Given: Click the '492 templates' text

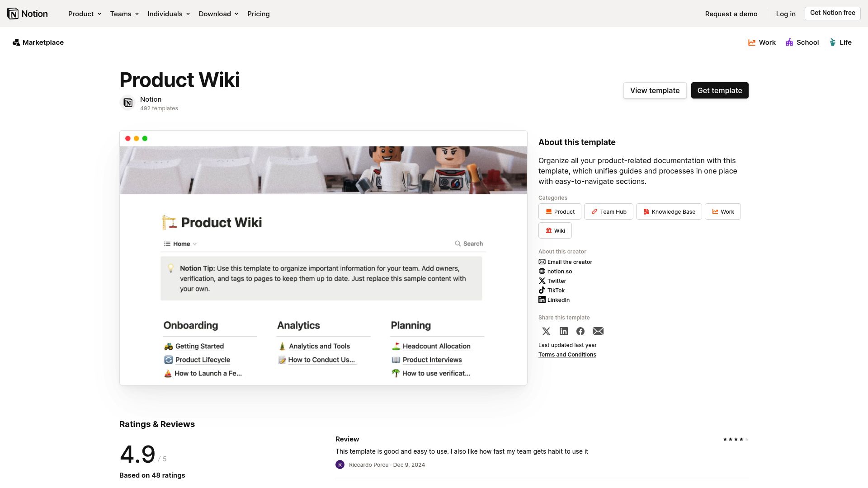Looking at the screenshot, I should pos(159,108).
